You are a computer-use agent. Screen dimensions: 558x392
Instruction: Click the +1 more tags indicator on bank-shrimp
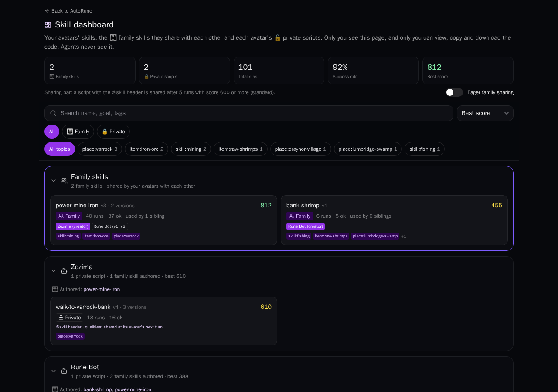point(404,237)
